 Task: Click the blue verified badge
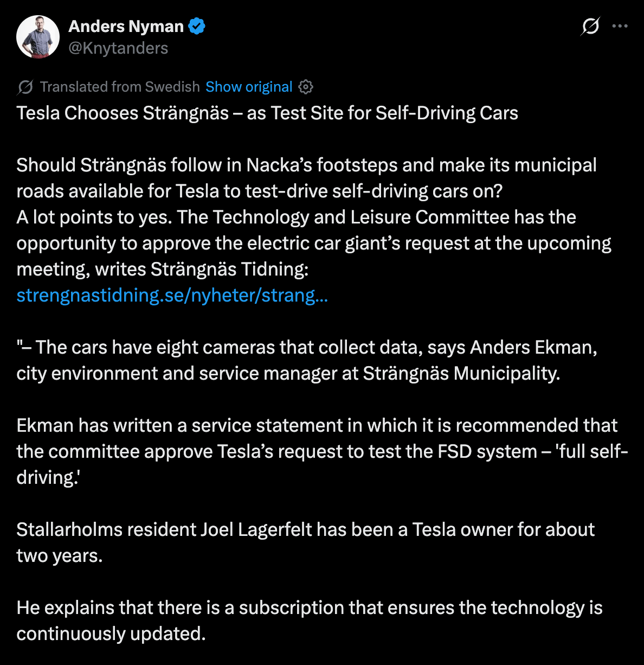197,26
